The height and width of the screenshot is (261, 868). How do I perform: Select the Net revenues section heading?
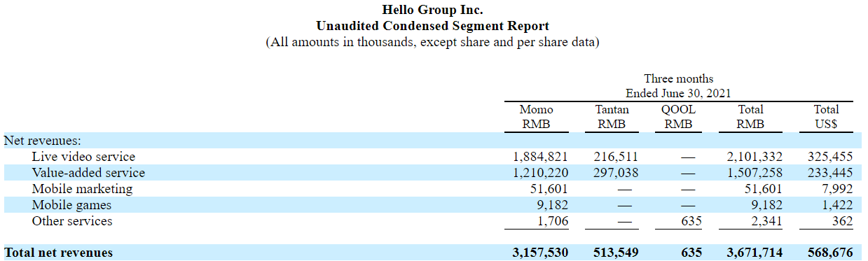coord(43,140)
